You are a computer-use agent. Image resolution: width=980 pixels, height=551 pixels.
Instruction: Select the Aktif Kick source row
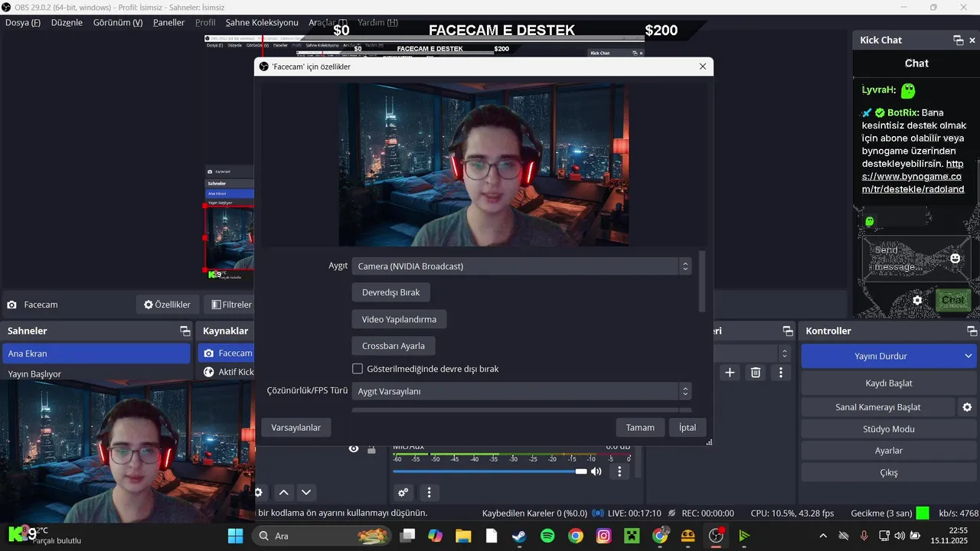(227, 372)
